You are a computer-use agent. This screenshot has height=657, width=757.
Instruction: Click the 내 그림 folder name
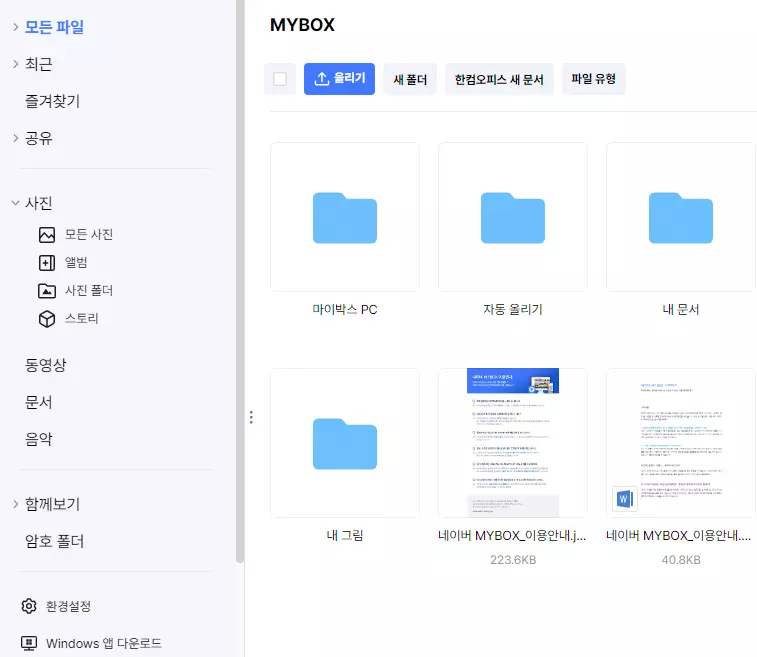(x=345, y=535)
